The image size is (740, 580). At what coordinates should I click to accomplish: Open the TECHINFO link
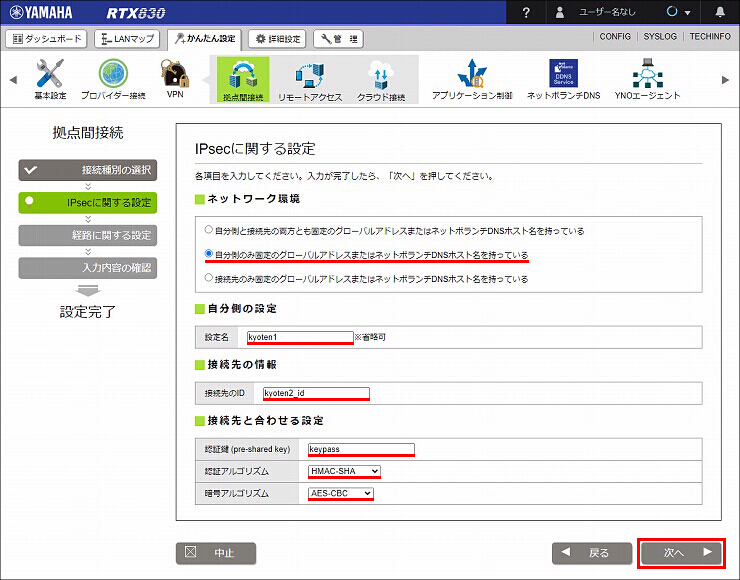[x=710, y=36]
